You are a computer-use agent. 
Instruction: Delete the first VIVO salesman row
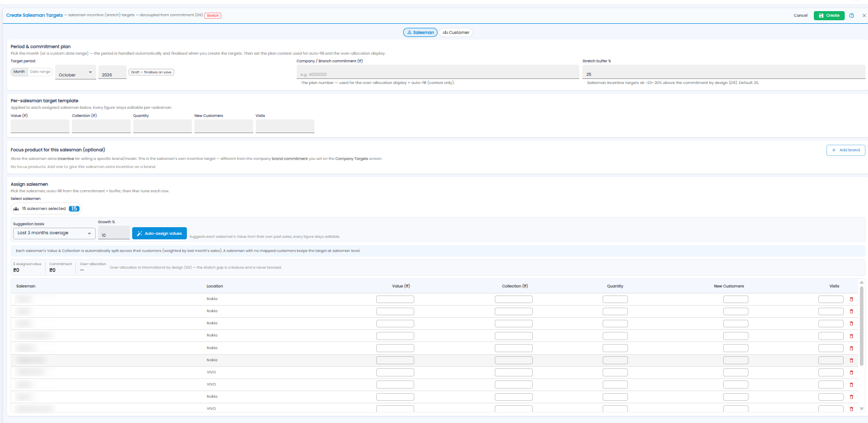[x=851, y=372]
